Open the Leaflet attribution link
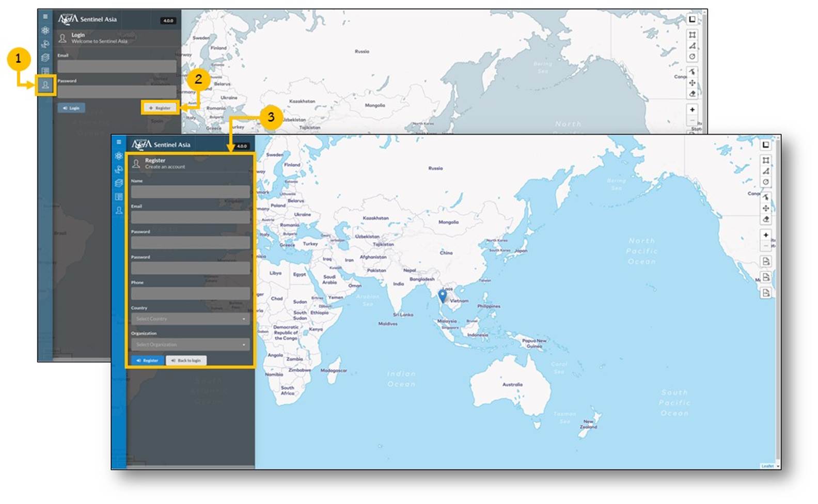The image size is (818, 504). tap(767, 466)
